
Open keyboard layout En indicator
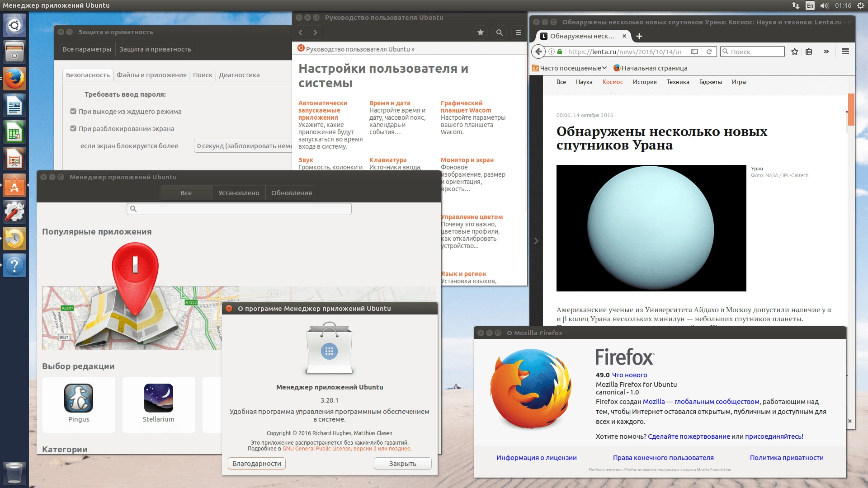(x=810, y=5)
